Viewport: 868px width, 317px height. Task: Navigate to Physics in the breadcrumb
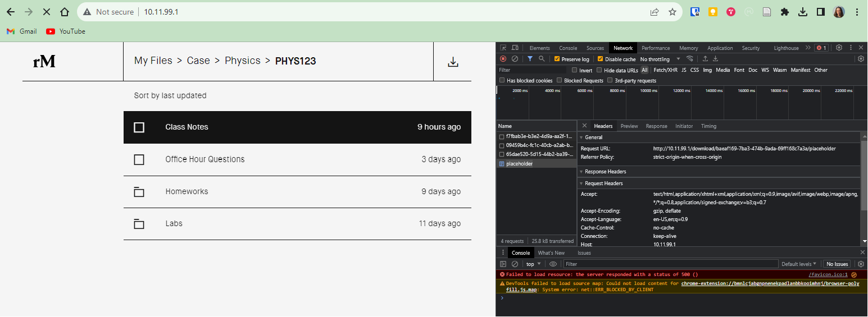pos(242,61)
